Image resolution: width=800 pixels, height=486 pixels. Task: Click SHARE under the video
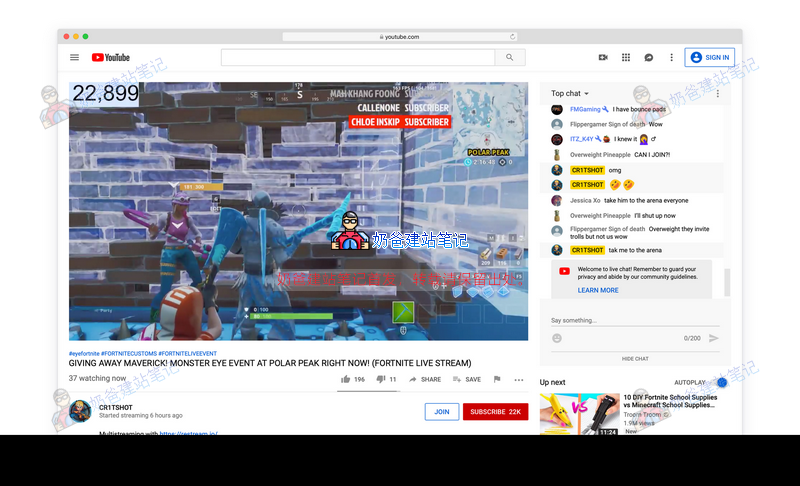[x=425, y=379]
